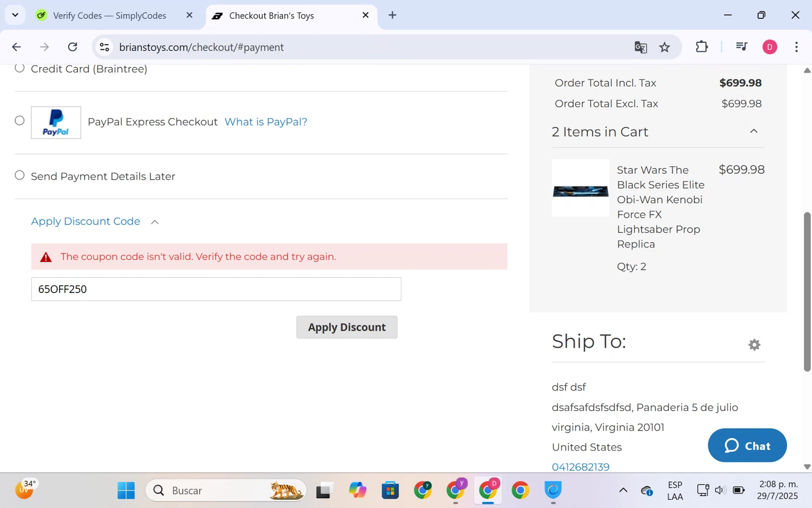Click the page vertical scrollbar thumb
The width and height of the screenshot is (812, 508).
[807, 291]
